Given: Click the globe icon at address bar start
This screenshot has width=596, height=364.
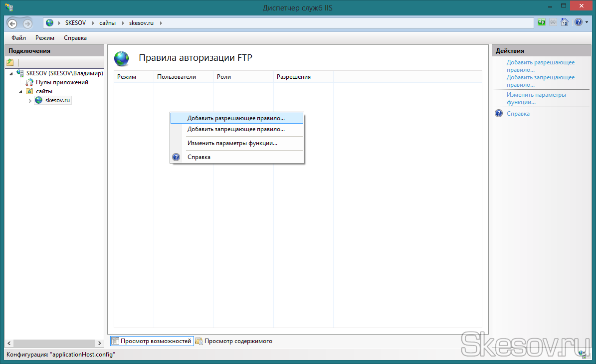Looking at the screenshot, I should [x=49, y=23].
